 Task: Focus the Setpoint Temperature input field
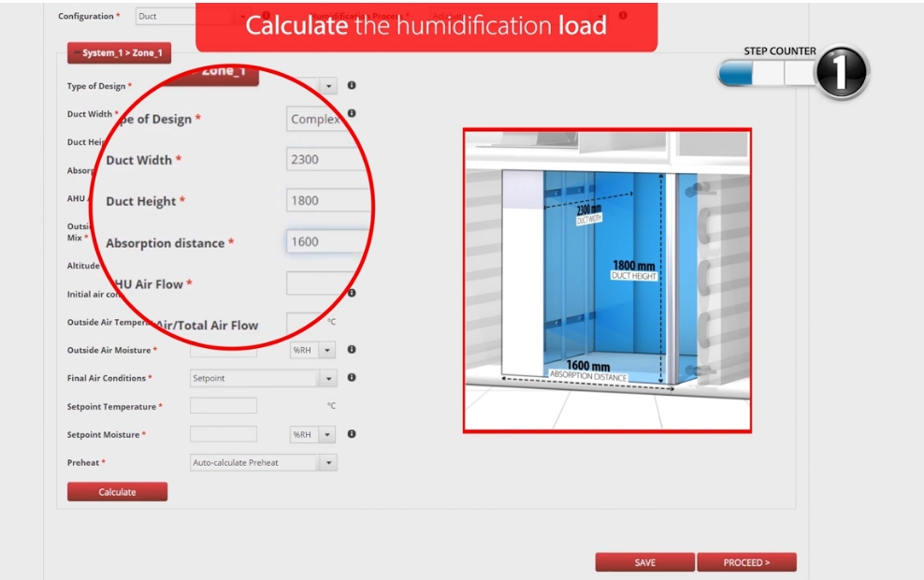tap(223, 406)
